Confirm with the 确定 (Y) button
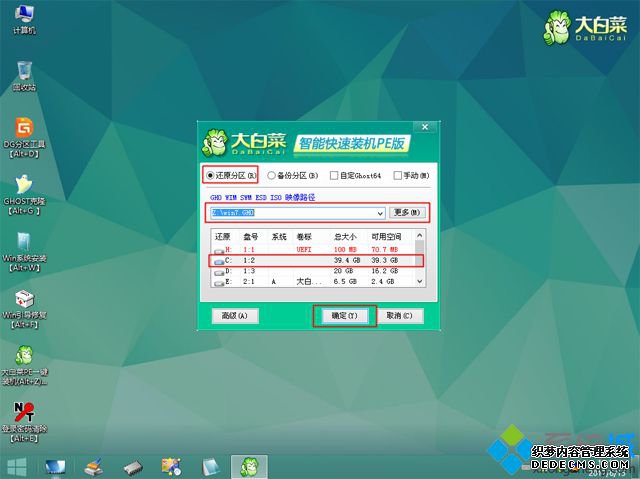The image size is (640, 479). tap(344, 316)
